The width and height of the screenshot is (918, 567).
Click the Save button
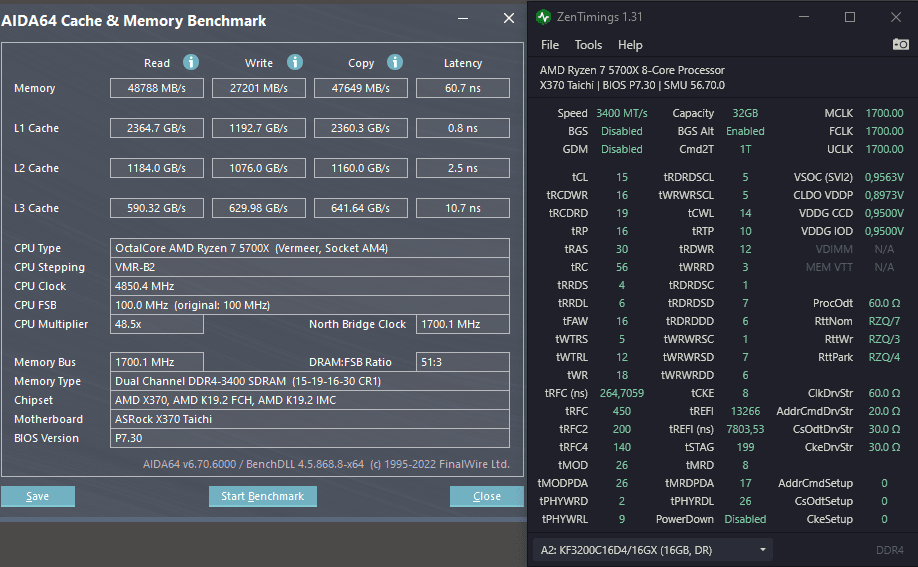click(37, 496)
